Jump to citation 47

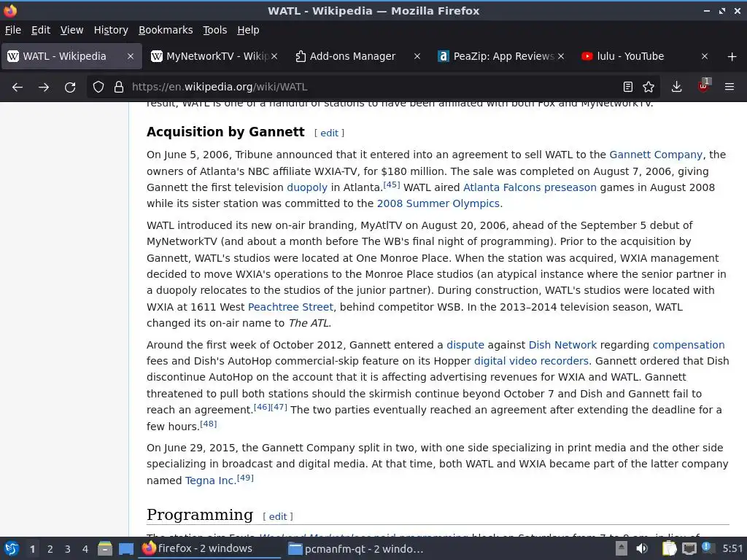pos(279,407)
